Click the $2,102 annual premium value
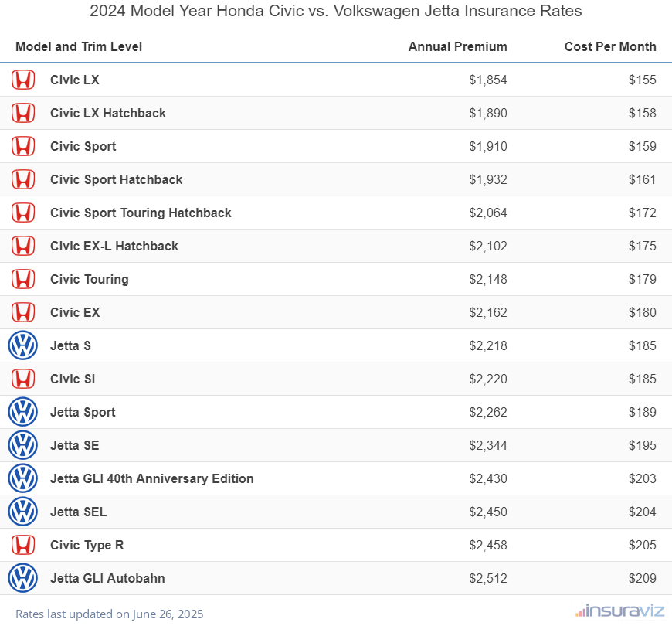Image resolution: width=672 pixels, height=626 pixels. [488, 246]
